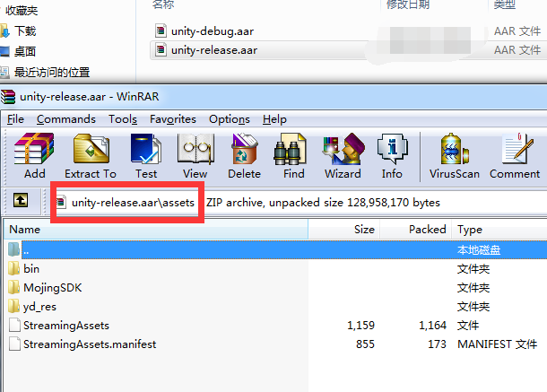Select the yd_res folder name
This screenshot has width=547, height=392.
(39, 307)
